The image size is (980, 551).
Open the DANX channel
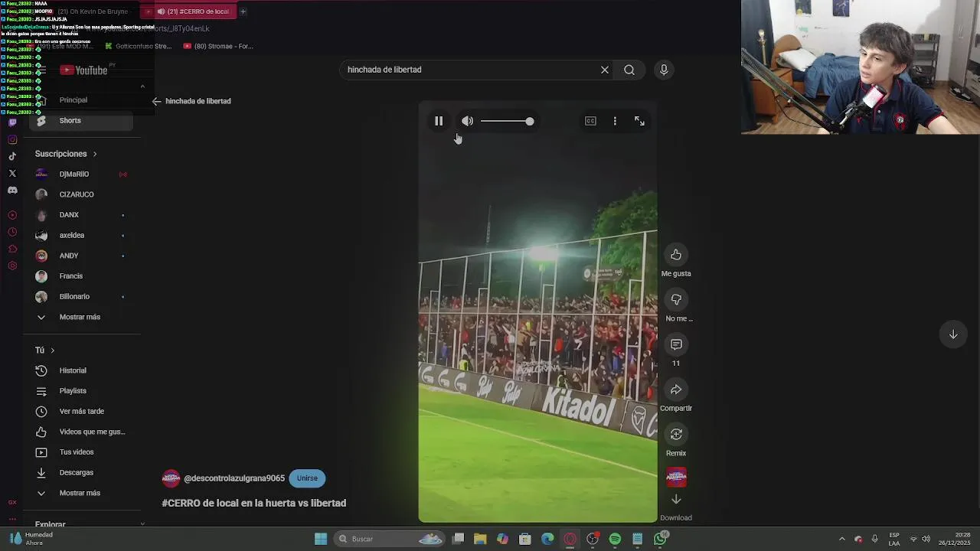point(81,215)
